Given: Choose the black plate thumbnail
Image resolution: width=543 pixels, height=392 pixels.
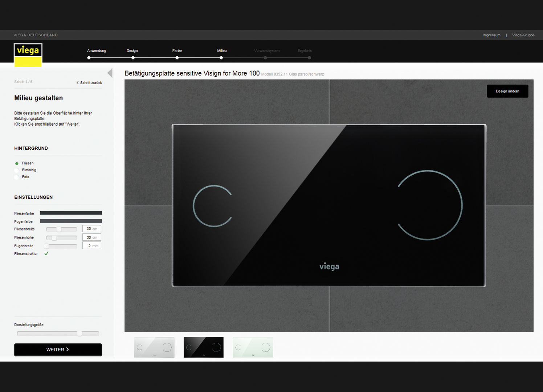Looking at the screenshot, I should [204, 347].
